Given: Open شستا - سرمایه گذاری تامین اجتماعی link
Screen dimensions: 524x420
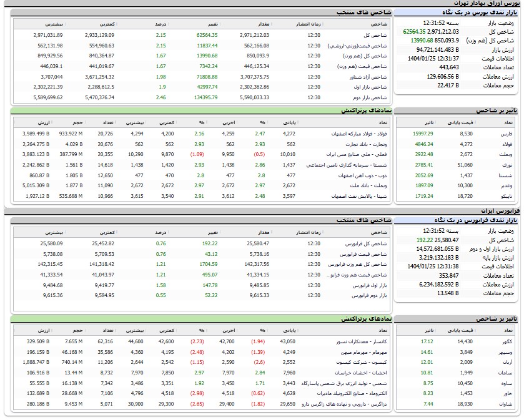Looking at the screenshot, I should tap(347, 165).
